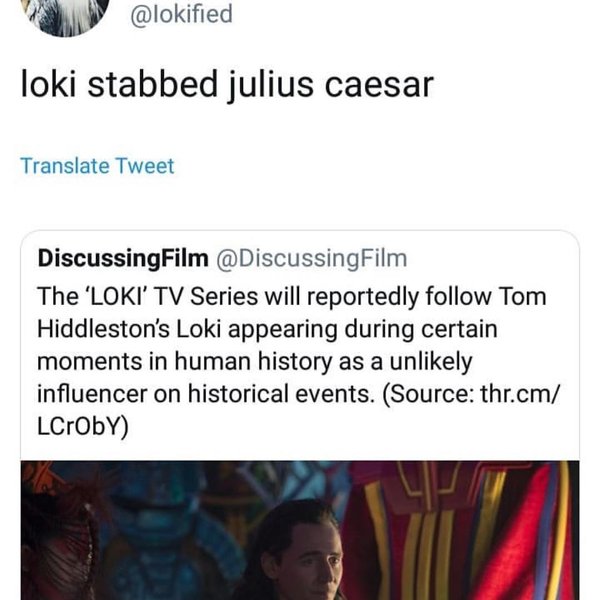Click the @lokified username handle

click(x=180, y=16)
